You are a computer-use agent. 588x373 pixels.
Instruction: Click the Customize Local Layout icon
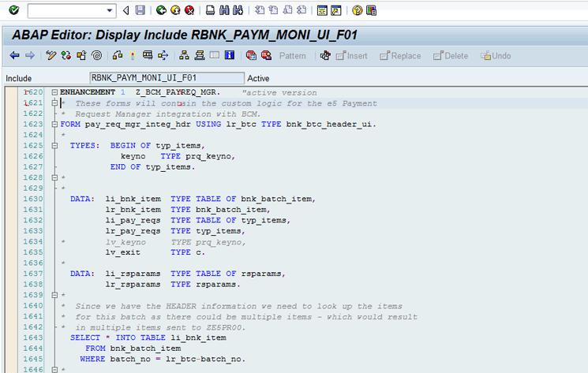coord(371,10)
